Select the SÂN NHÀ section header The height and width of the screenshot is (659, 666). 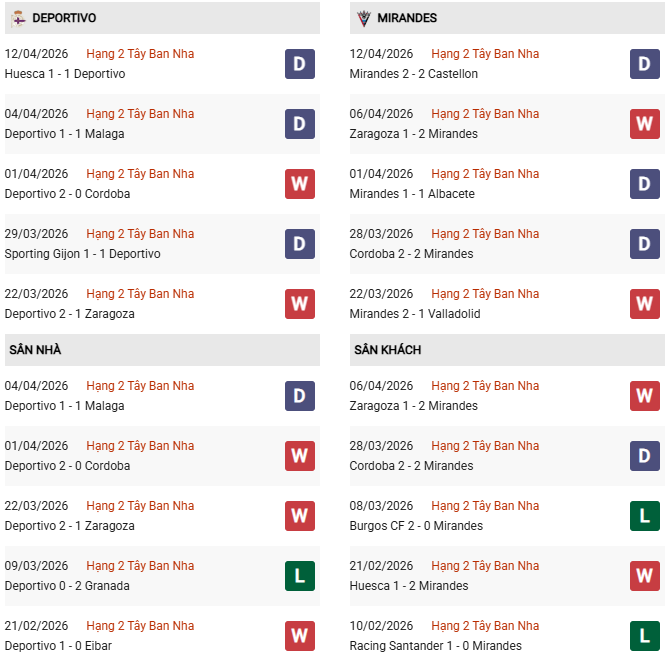tap(35, 350)
